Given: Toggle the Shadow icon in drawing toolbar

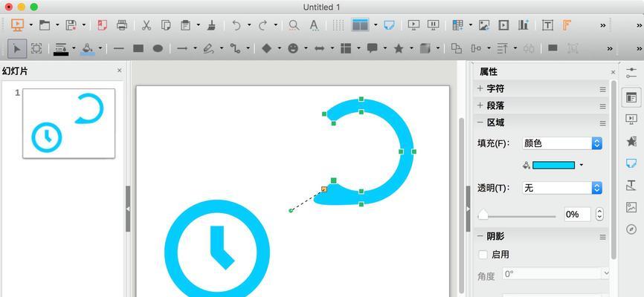Looking at the screenshot, I should [553, 48].
